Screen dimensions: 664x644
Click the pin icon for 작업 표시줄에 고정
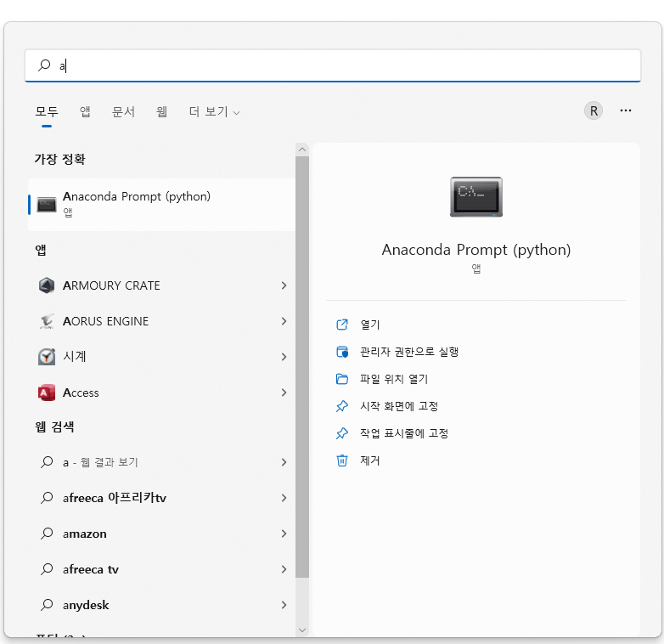(x=342, y=433)
